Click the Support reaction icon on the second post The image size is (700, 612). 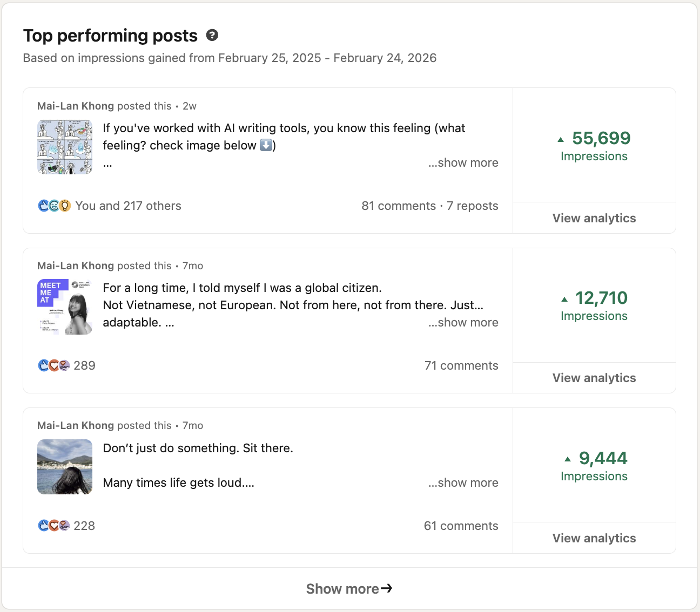(64, 365)
